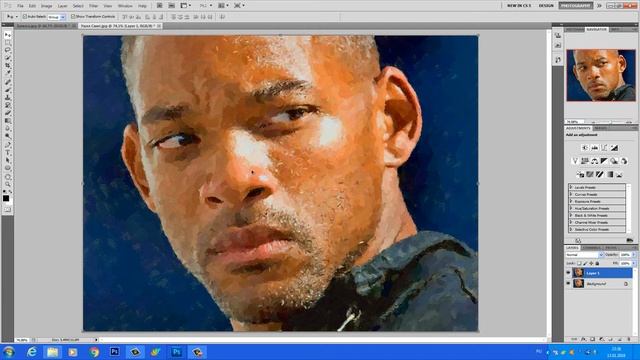Screen dimensions: 640x360
Task: Open the layer style fx menu
Action: 584,339
